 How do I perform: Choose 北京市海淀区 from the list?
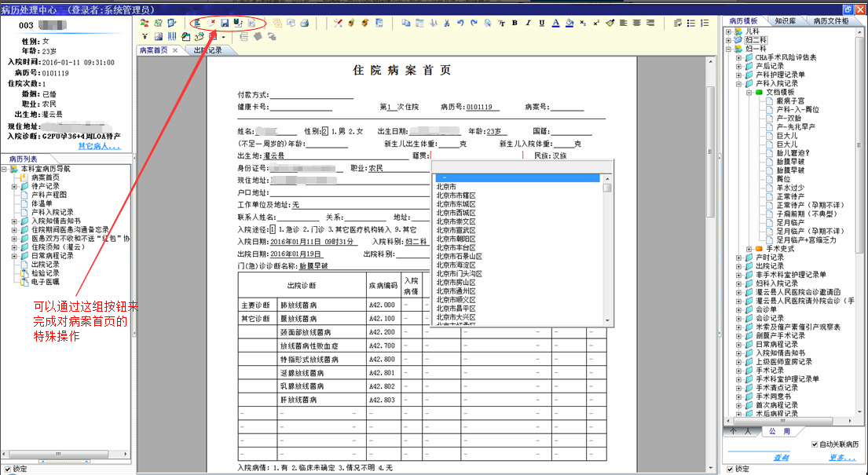tap(456, 265)
